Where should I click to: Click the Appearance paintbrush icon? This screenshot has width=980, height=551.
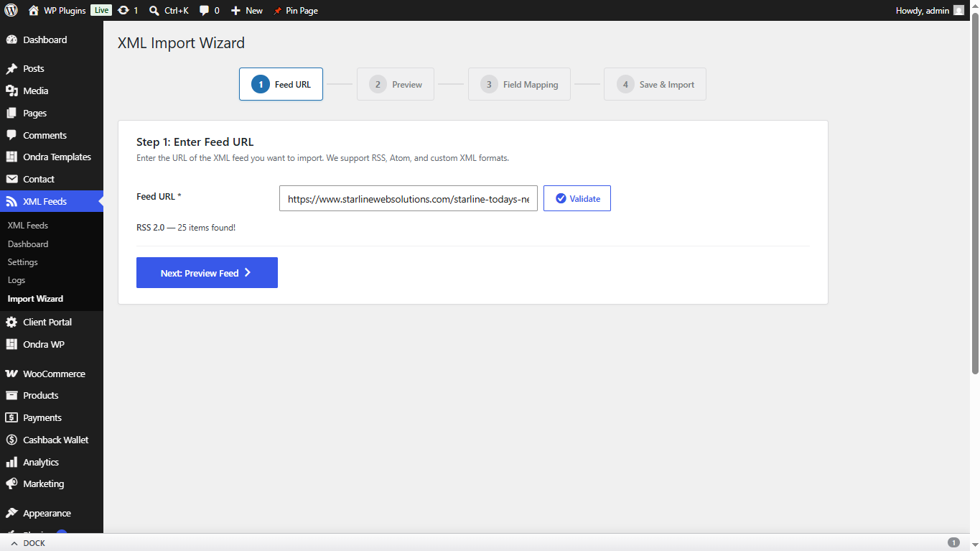tap(11, 513)
